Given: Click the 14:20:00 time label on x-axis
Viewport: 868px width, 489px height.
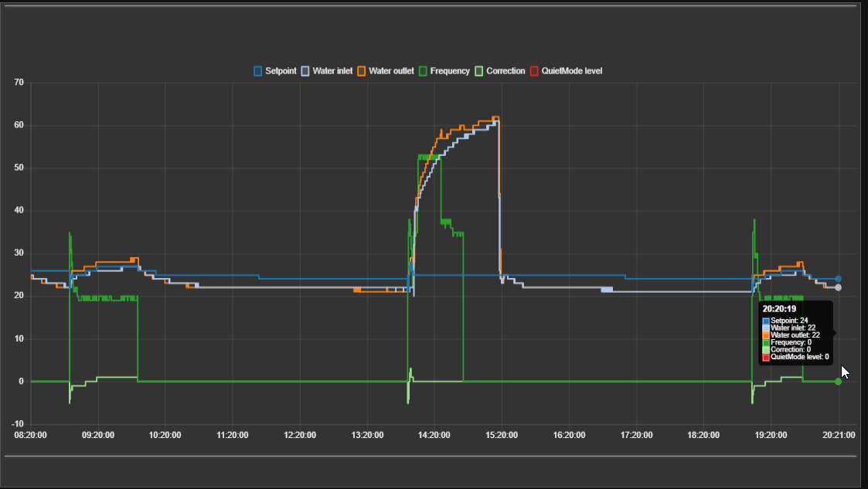Looking at the screenshot, I should (x=434, y=435).
